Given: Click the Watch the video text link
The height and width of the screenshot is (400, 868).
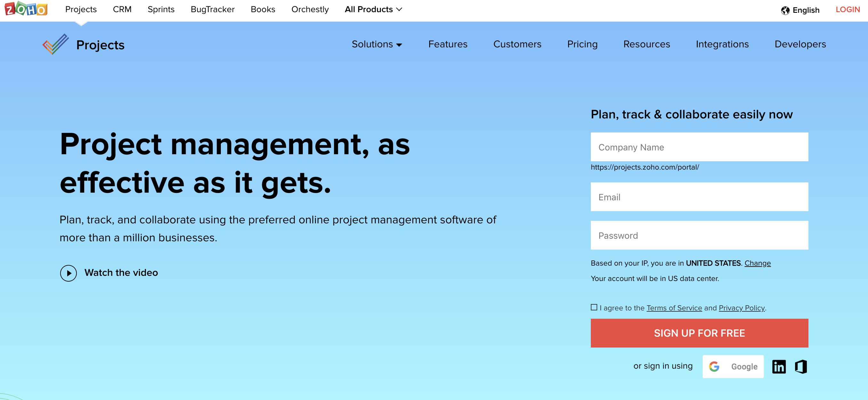Looking at the screenshot, I should pyautogui.click(x=121, y=273).
